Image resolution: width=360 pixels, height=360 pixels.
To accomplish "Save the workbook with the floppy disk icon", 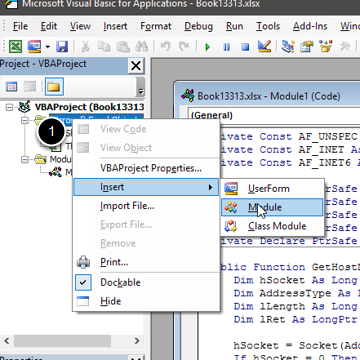I will (x=62, y=46).
